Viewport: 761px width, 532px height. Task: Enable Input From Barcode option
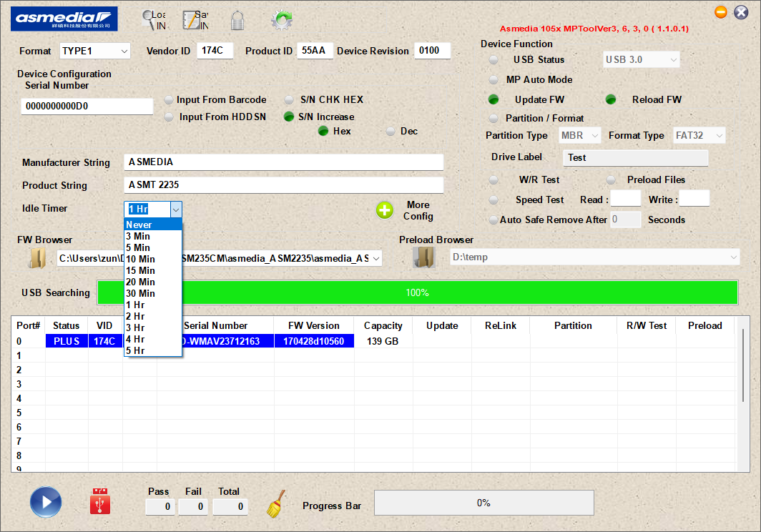coord(169,99)
